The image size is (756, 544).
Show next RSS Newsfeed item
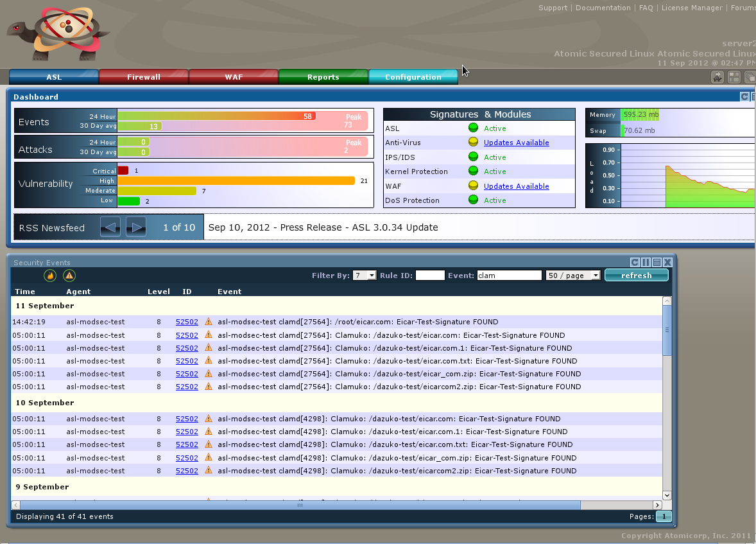point(136,227)
